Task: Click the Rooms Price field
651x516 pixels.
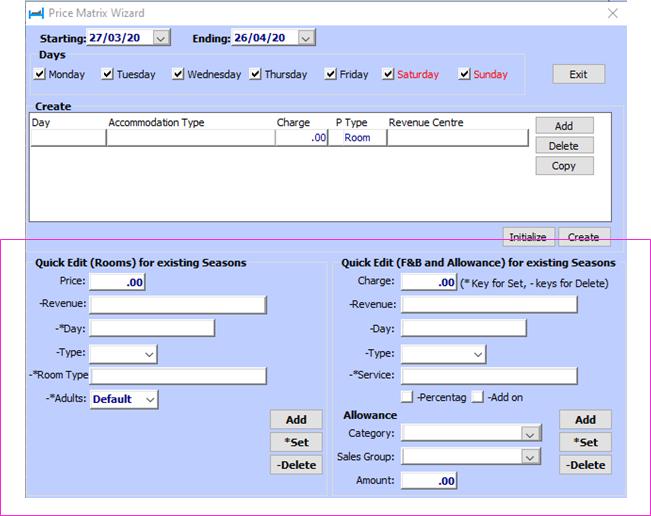Action: [x=117, y=282]
